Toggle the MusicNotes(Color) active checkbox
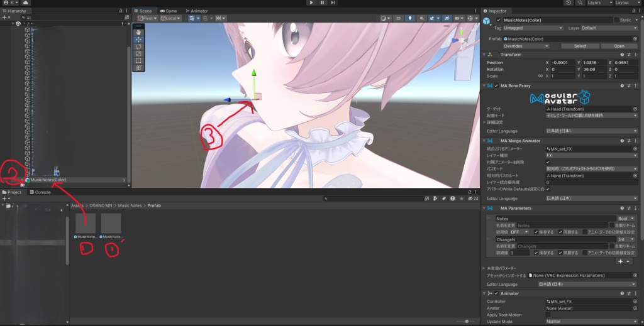 point(499,19)
